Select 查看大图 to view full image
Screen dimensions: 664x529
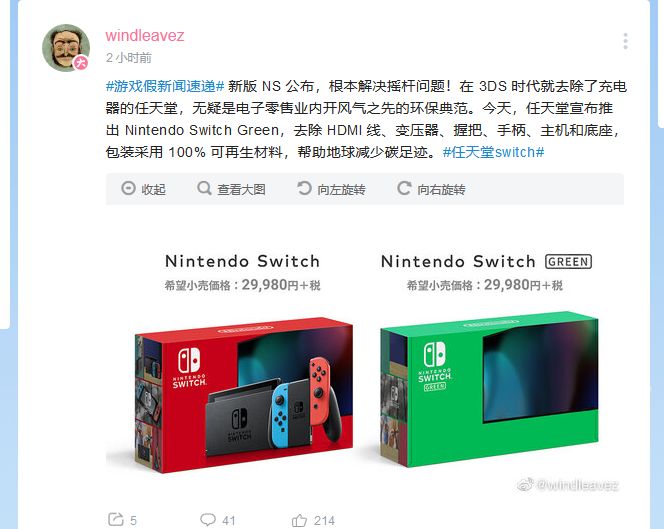[241, 189]
